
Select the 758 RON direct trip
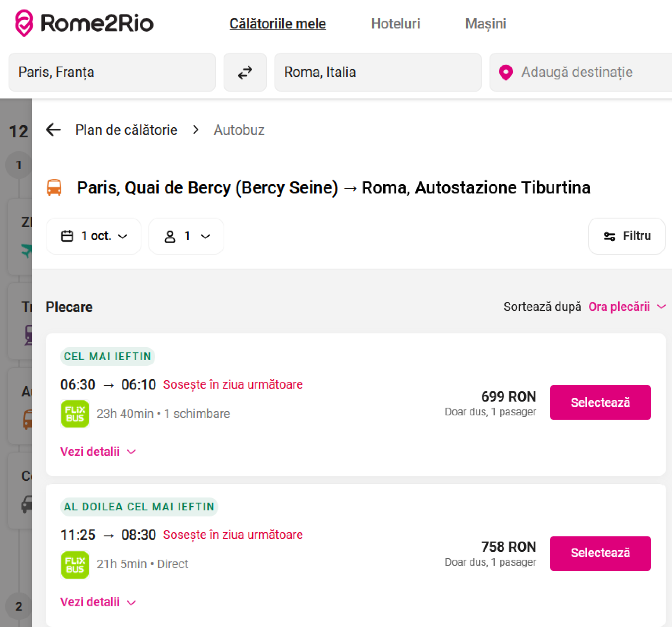coord(600,553)
